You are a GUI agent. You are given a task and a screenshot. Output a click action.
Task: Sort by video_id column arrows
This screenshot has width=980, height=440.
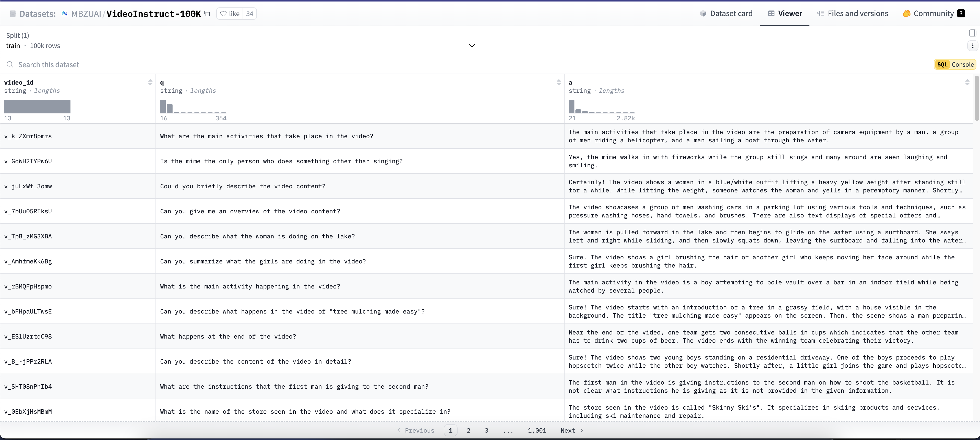(x=150, y=82)
